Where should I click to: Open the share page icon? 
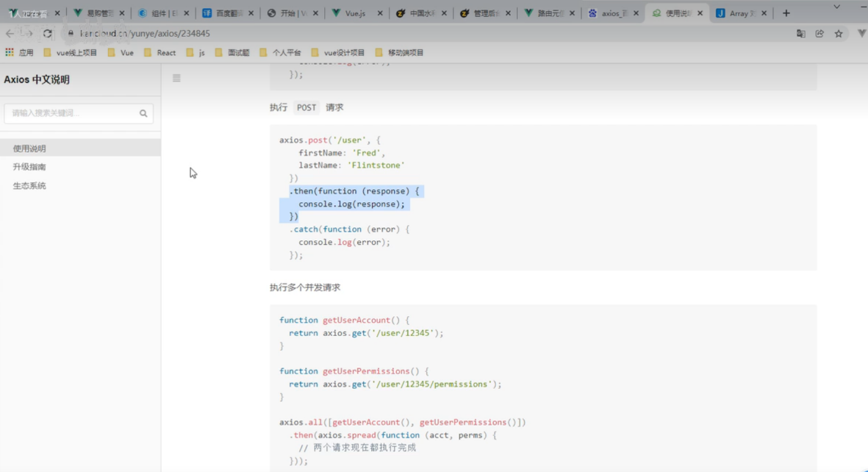click(819, 34)
